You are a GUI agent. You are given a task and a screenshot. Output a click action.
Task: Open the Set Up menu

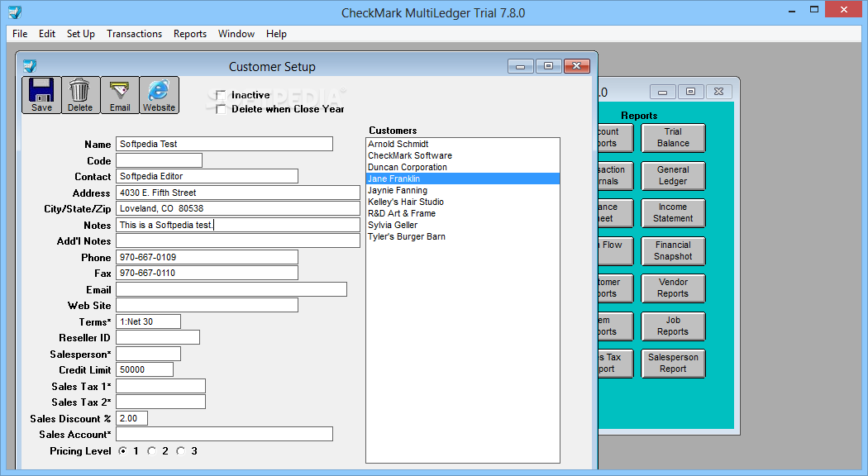(81, 34)
